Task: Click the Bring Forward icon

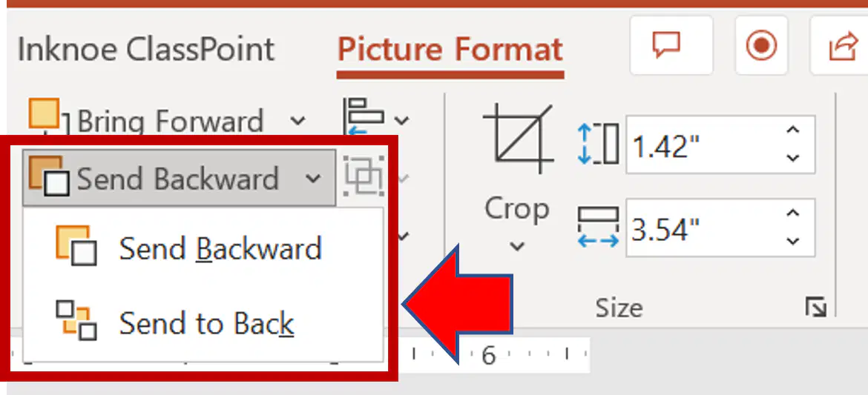Action: pyautogui.click(x=47, y=117)
